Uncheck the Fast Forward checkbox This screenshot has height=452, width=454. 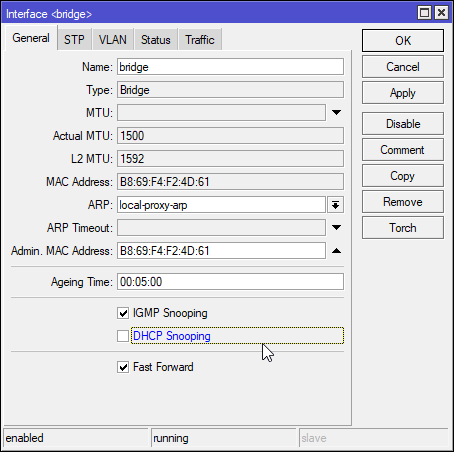(123, 367)
